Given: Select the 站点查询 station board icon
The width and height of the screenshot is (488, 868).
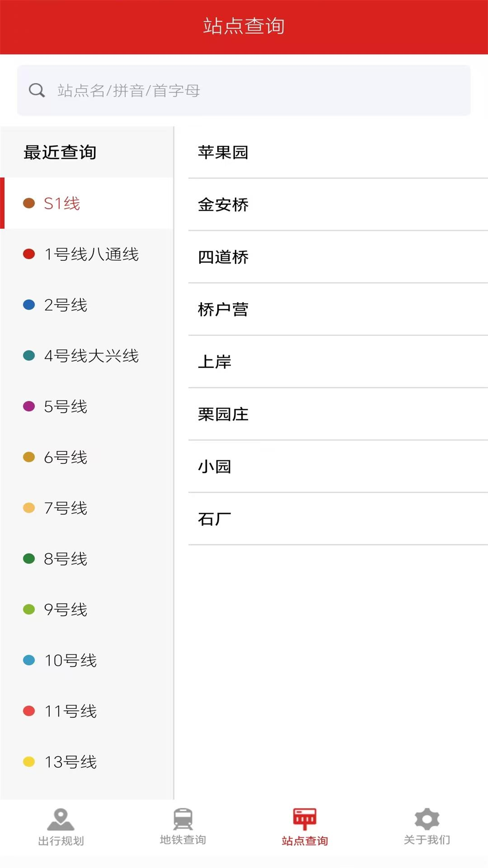Looking at the screenshot, I should (304, 819).
